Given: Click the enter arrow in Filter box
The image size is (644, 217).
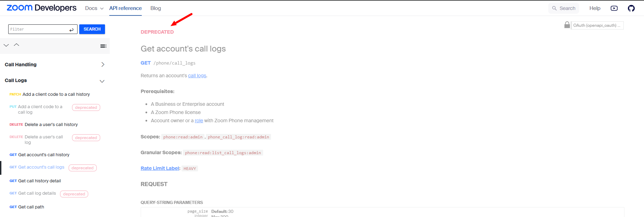Looking at the screenshot, I should click(71, 30).
